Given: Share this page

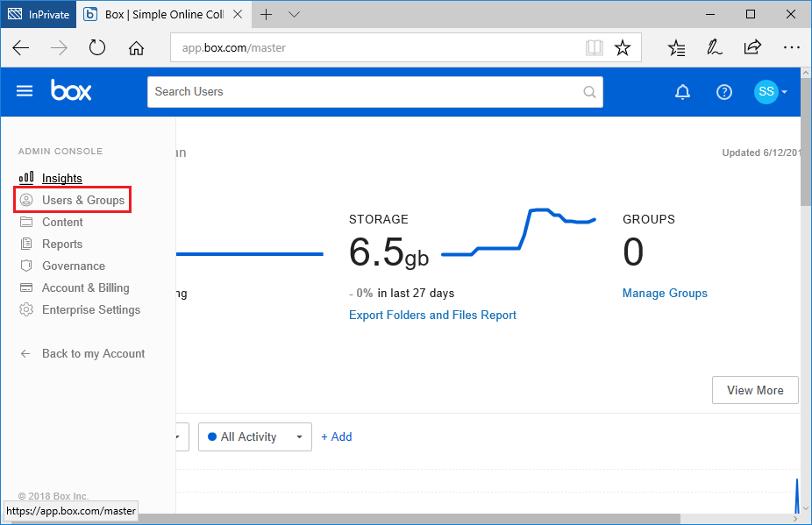Looking at the screenshot, I should tap(752, 47).
